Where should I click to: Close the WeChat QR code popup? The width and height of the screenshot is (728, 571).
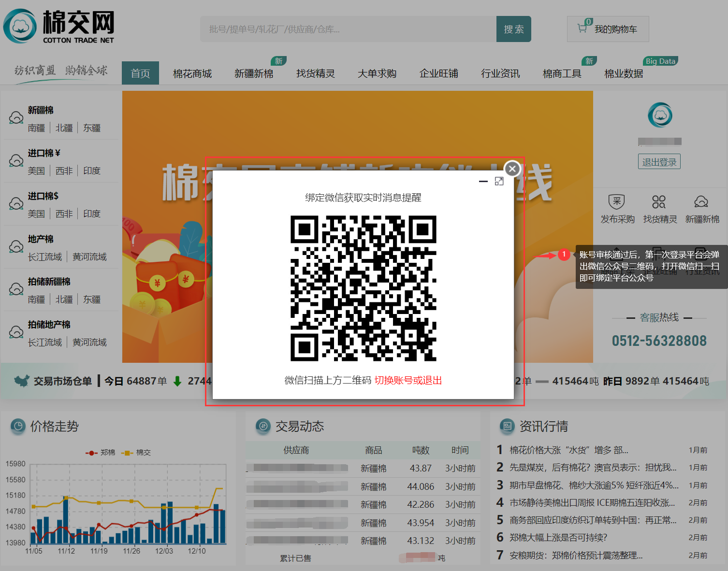512,169
